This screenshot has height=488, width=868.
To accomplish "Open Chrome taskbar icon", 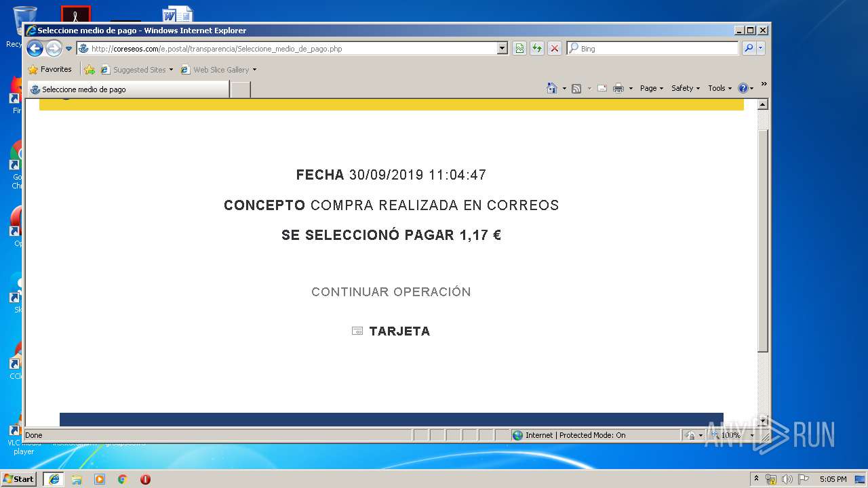I will (x=122, y=479).
